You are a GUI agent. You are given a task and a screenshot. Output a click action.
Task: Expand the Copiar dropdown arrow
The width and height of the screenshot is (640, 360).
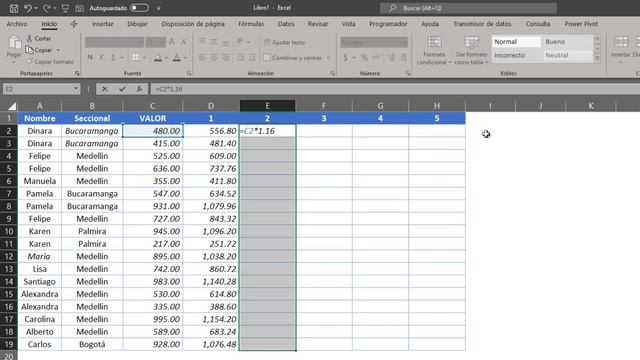(58, 50)
